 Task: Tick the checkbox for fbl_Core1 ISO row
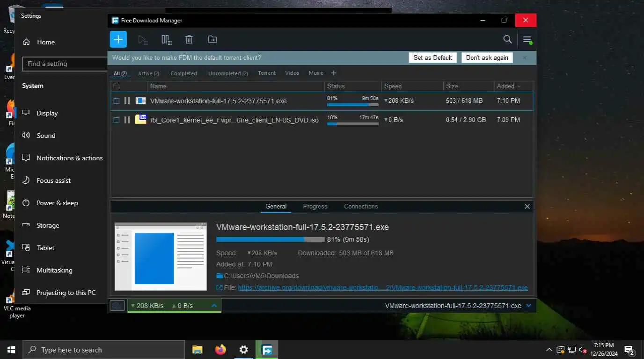pyautogui.click(x=117, y=120)
